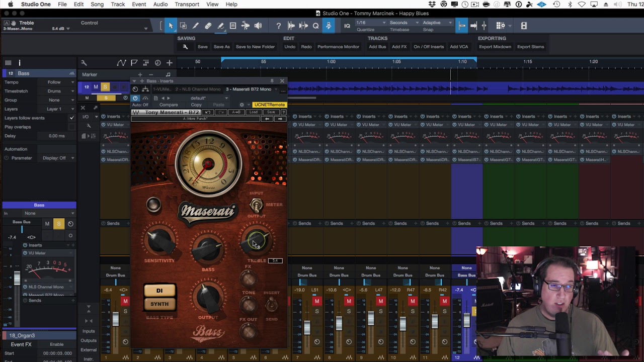Click the tempo clock icon
644x362 pixels.
point(157,63)
